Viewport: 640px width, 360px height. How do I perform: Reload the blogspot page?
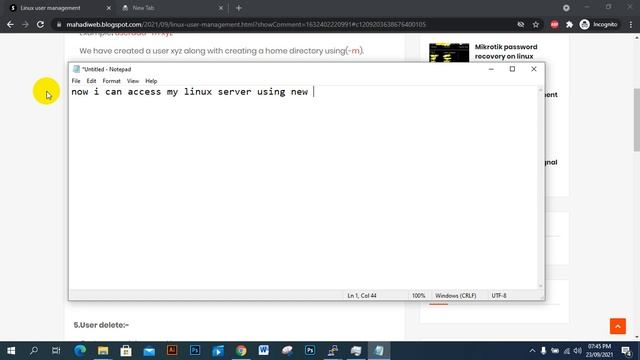coord(40,24)
